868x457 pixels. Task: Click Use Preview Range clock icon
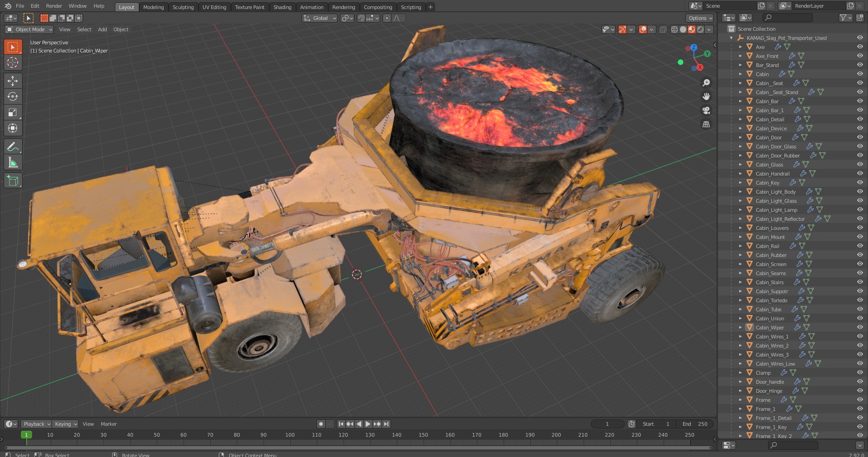click(x=632, y=424)
